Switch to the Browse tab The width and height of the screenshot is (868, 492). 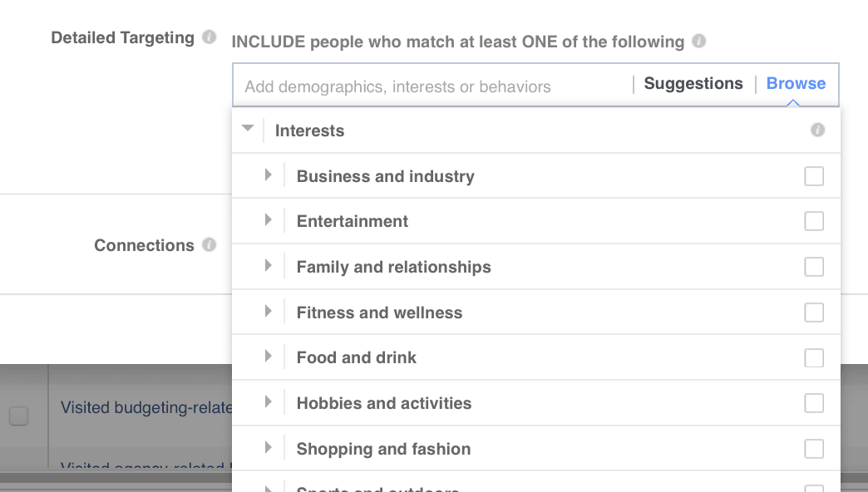[x=796, y=84]
